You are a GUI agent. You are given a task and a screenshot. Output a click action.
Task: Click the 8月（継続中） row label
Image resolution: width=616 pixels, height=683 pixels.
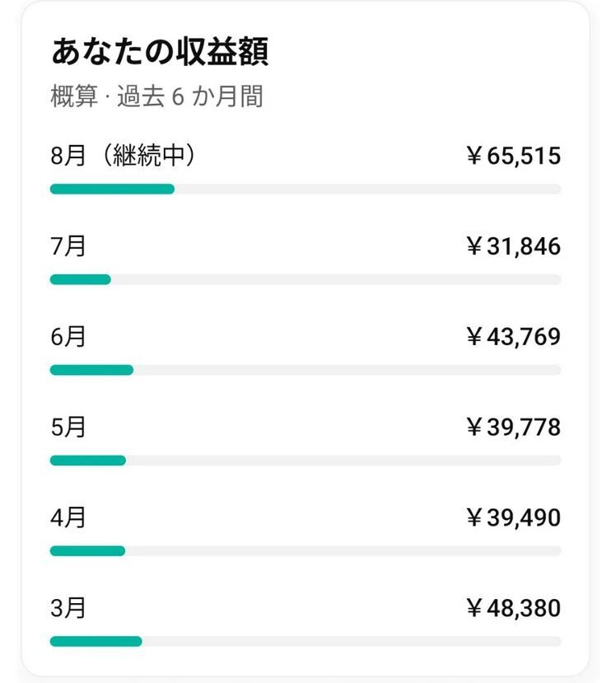(x=124, y=156)
